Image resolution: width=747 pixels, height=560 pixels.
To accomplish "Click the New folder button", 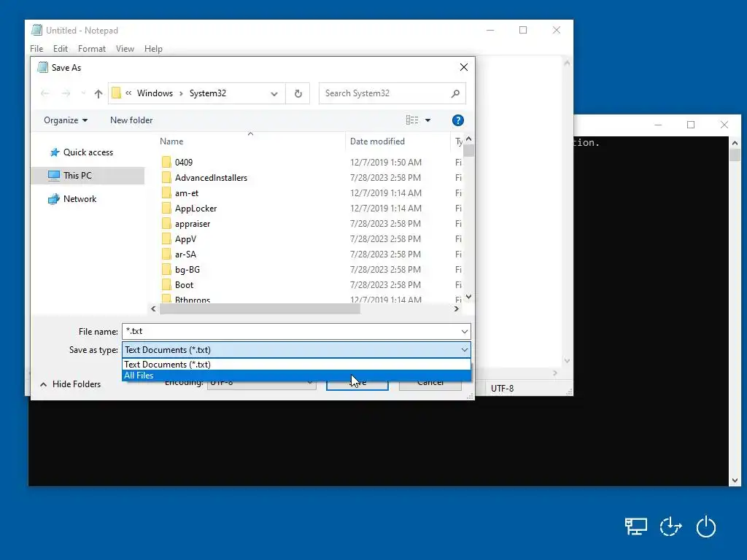I will pyautogui.click(x=131, y=120).
